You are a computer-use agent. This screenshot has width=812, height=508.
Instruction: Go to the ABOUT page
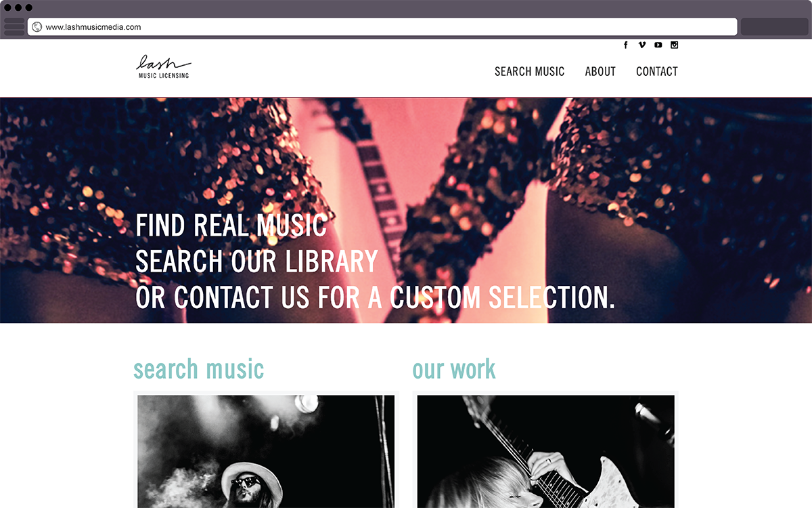[600, 71]
